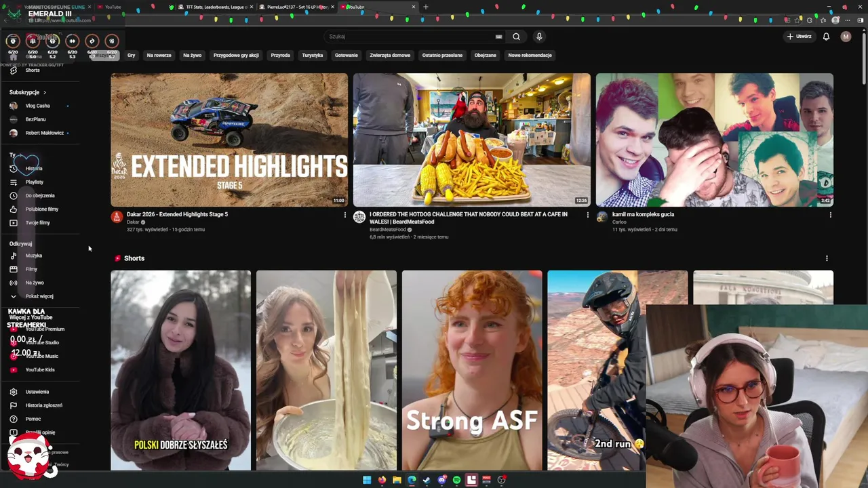This screenshot has height=488, width=868.
Task: Open options menu for kamil ma kompleks video
Action: coord(830,215)
